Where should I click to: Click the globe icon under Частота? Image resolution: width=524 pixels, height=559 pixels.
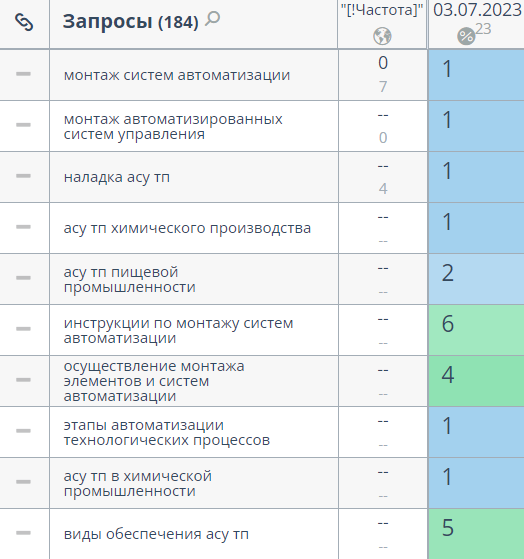pyautogui.click(x=382, y=36)
